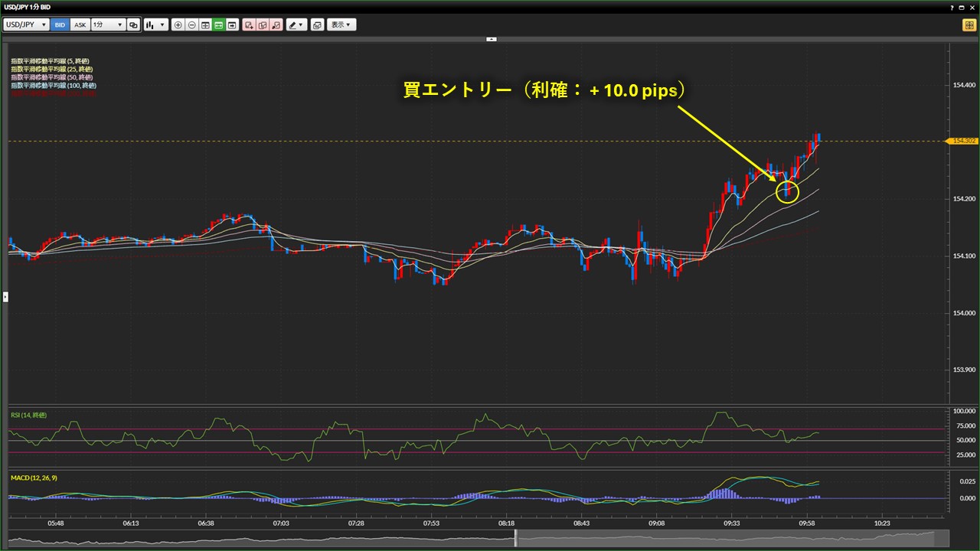Toggle the green highlighted layout icon
Viewport: 980px width, 551px height.
pos(218,24)
